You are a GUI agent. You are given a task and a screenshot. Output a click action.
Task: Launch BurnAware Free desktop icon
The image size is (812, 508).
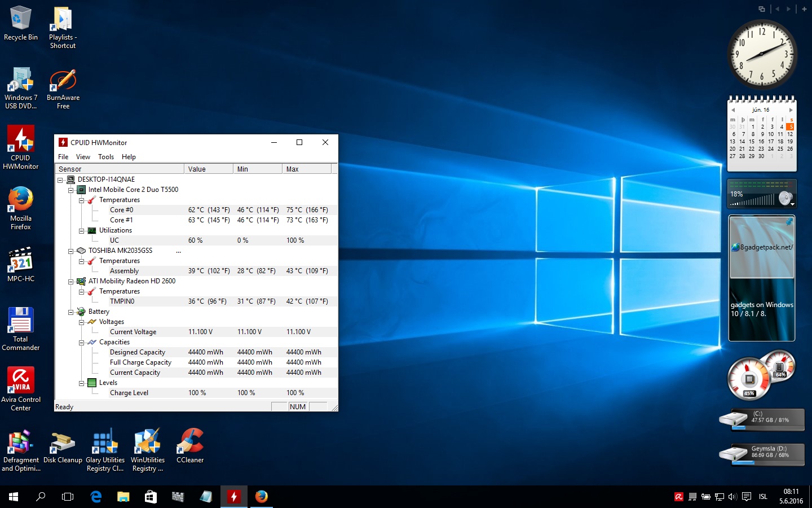pyautogui.click(x=63, y=89)
